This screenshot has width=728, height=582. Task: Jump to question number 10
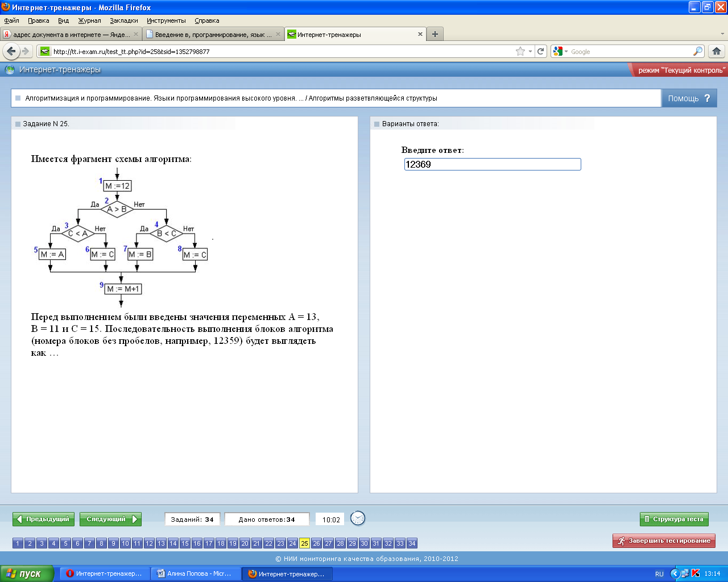125,543
